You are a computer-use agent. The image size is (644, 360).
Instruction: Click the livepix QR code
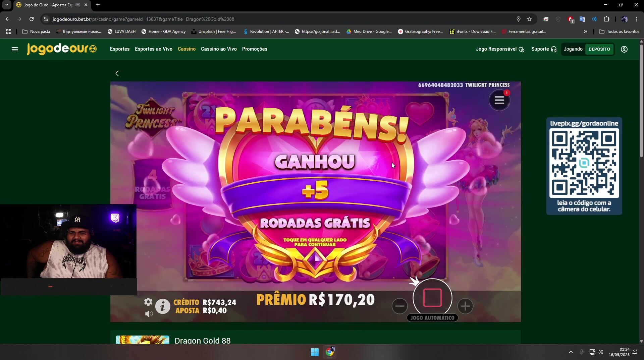[x=584, y=163]
